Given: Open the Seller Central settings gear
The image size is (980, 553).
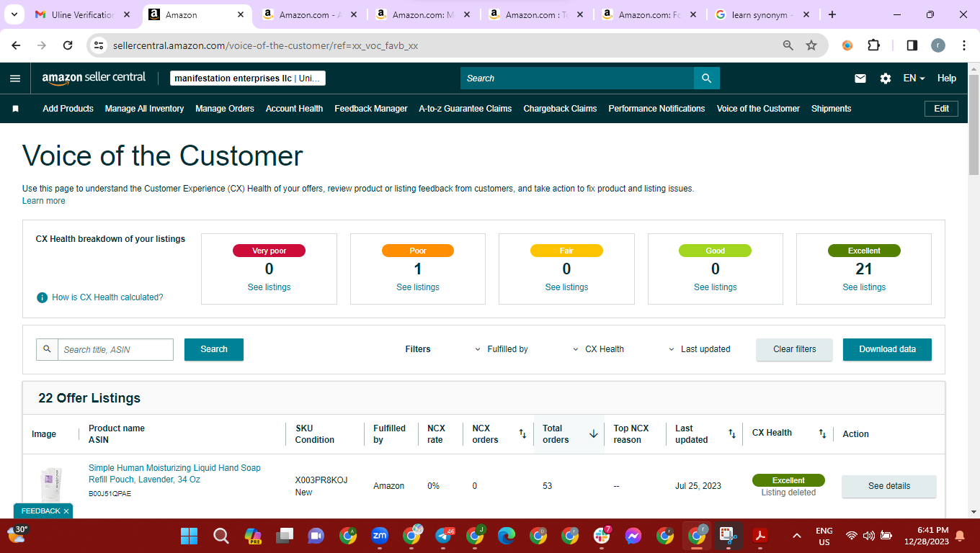Looking at the screenshot, I should [x=886, y=78].
